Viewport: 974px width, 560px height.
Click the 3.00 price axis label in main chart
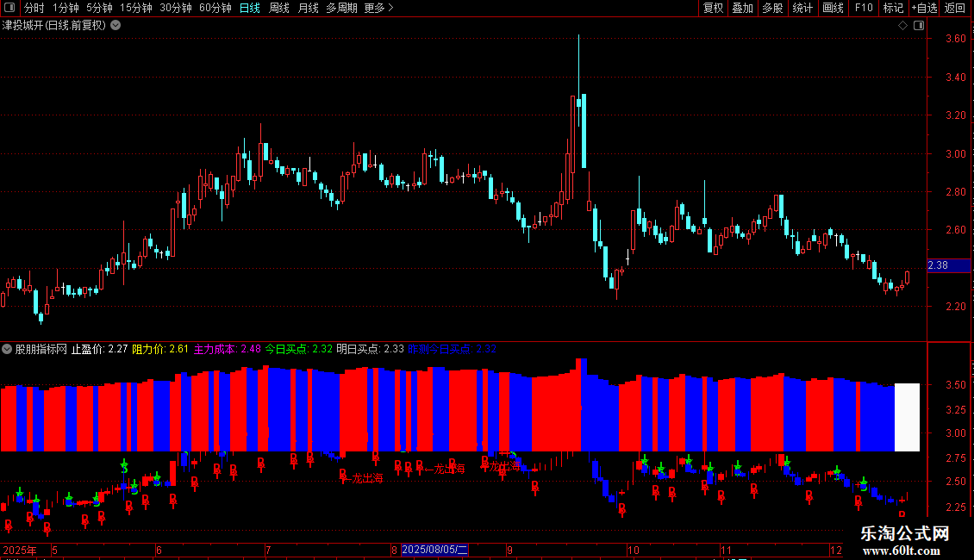click(955, 154)
